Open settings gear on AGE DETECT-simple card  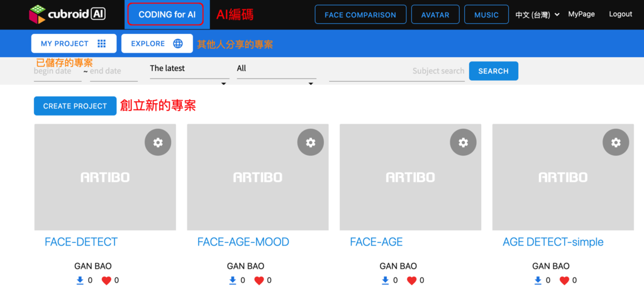point(616,143)
